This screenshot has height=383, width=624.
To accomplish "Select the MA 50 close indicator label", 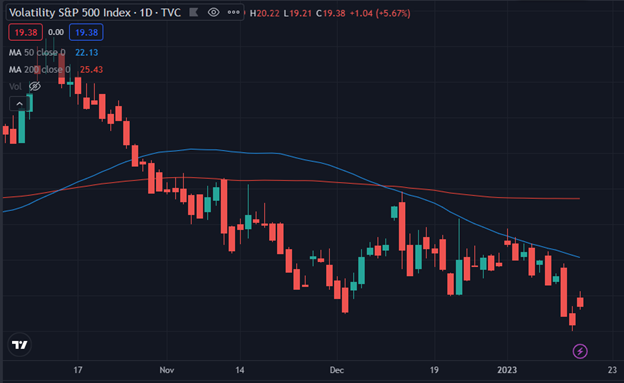I will (37, 53).
